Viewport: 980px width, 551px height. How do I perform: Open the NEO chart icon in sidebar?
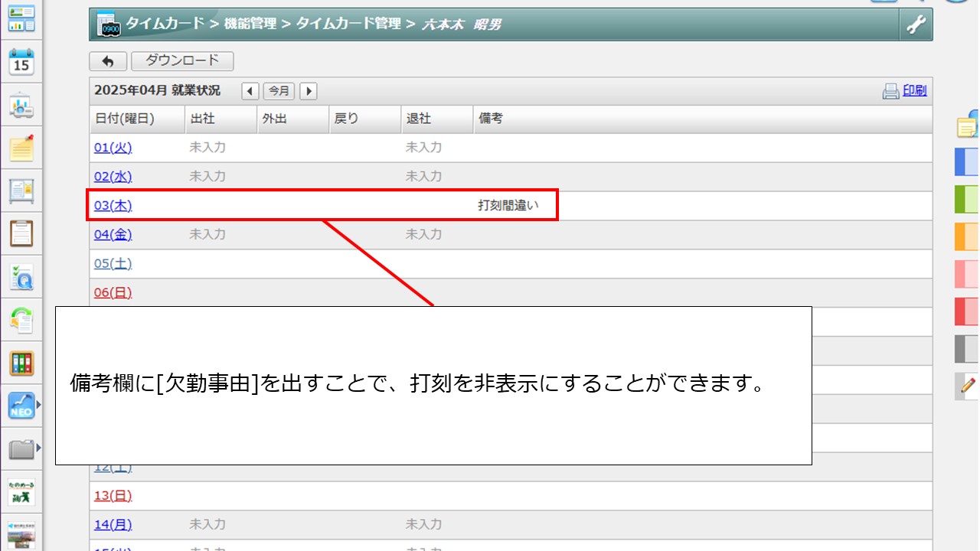click(x=21, y=406)
